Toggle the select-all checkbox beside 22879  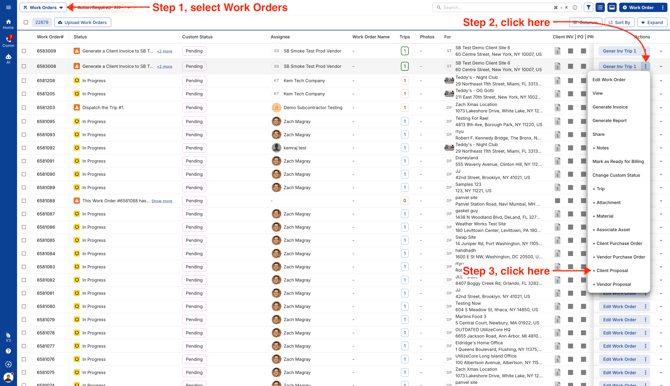click(26, 22)
